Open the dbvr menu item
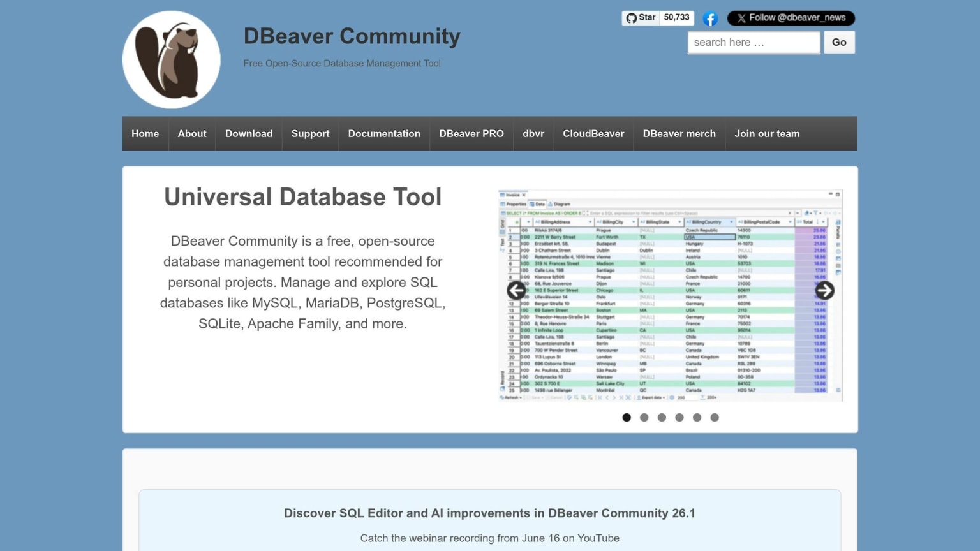 click(x=533, y=133)
